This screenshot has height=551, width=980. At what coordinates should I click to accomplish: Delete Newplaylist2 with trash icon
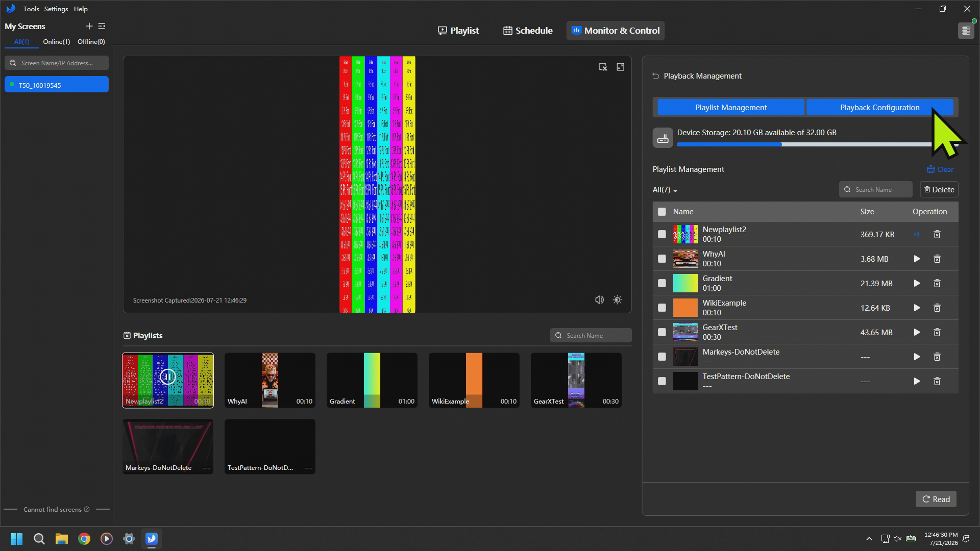(x=937, y=234)
